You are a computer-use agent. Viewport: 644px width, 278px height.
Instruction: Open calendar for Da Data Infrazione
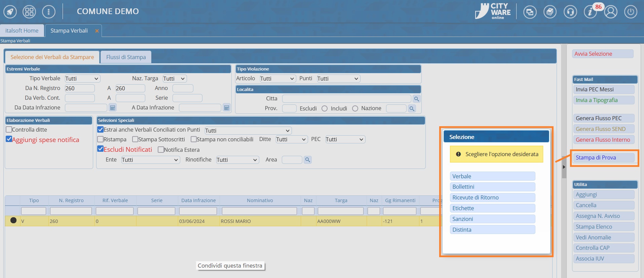(x=113, y=108)
